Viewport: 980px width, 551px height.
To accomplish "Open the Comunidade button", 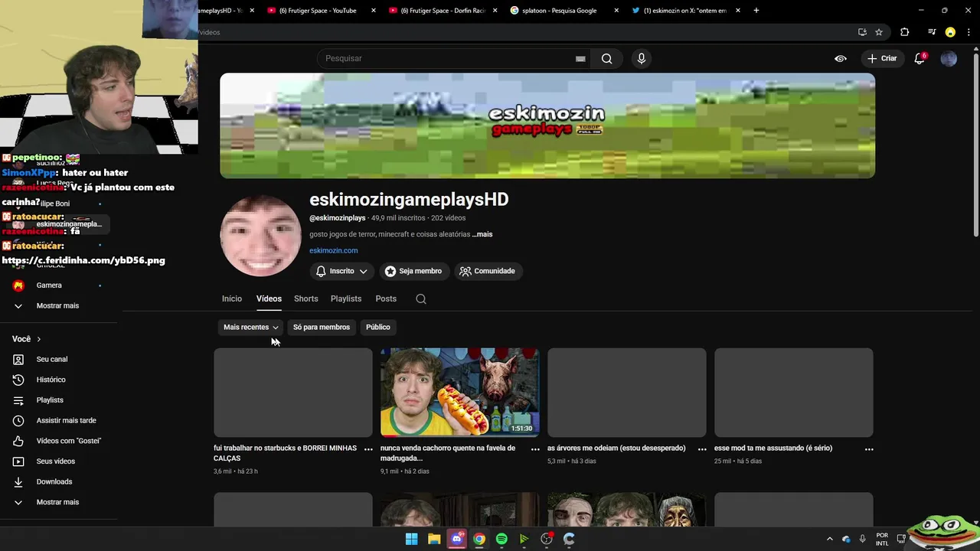I will (488, 271).
